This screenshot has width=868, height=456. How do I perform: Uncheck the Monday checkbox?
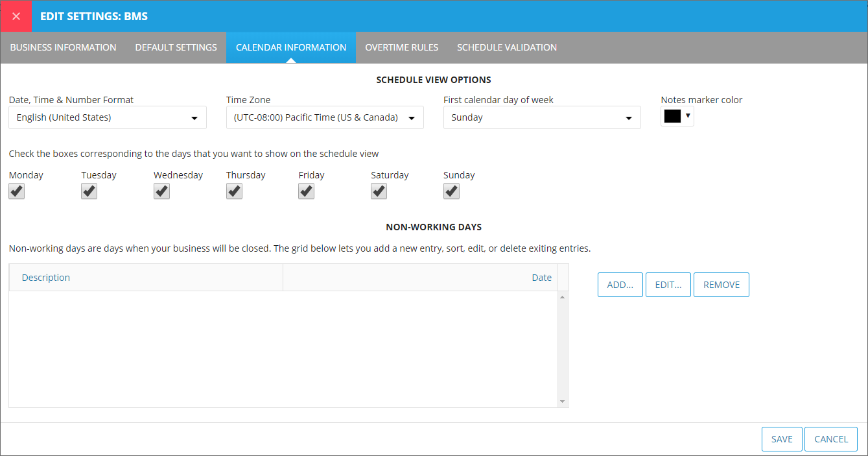[x=17, y=191]
